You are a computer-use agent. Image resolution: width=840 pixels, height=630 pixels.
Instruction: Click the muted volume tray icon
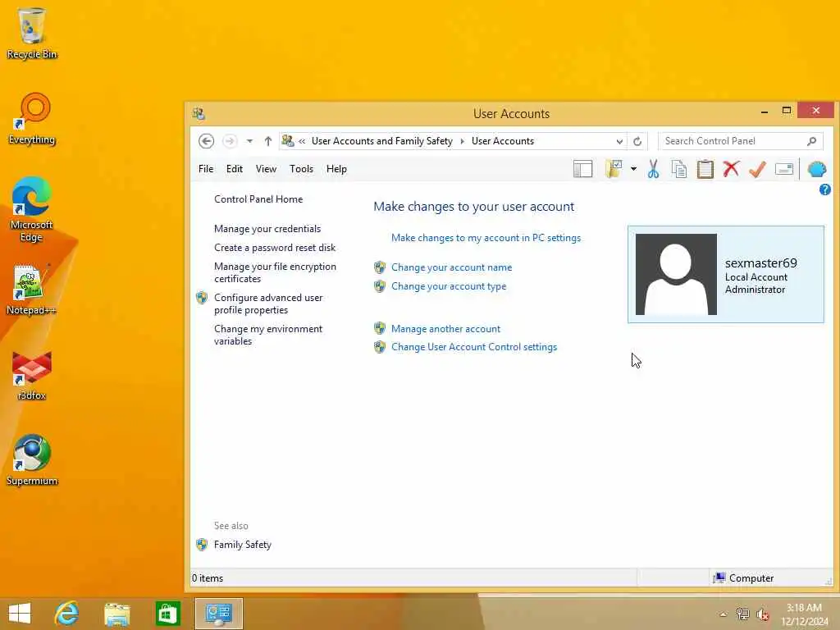point(762,615)
